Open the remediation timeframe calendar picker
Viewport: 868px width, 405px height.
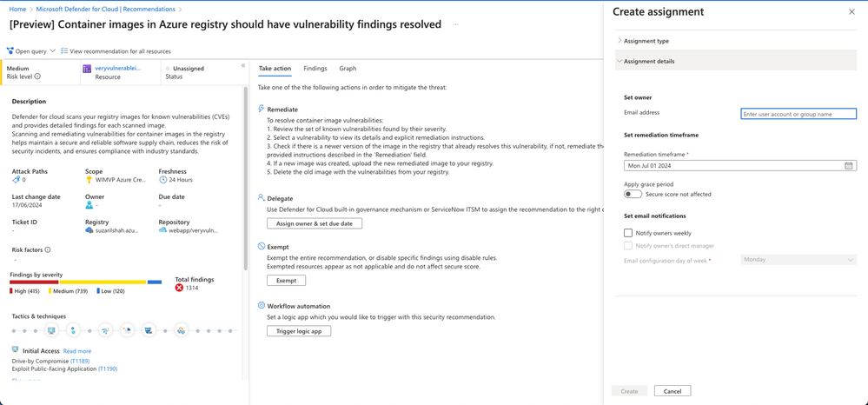click(849, 166)
